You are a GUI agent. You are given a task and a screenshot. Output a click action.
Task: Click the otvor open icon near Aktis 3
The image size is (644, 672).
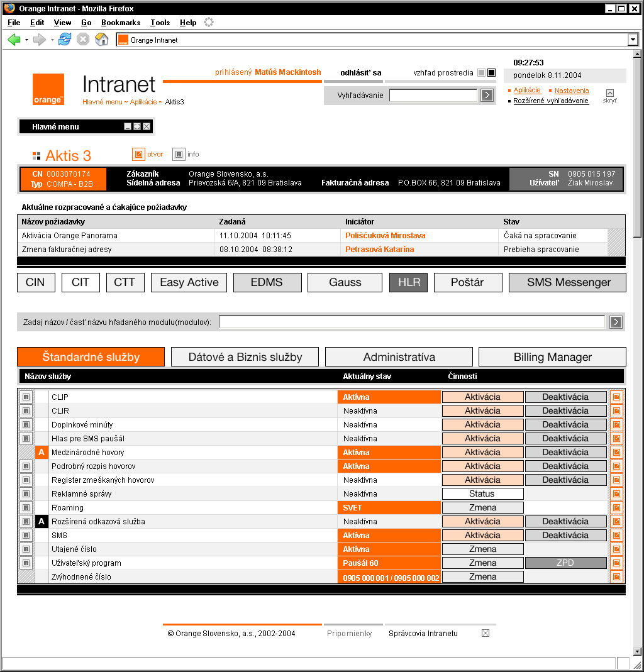(x=138, y=154)
